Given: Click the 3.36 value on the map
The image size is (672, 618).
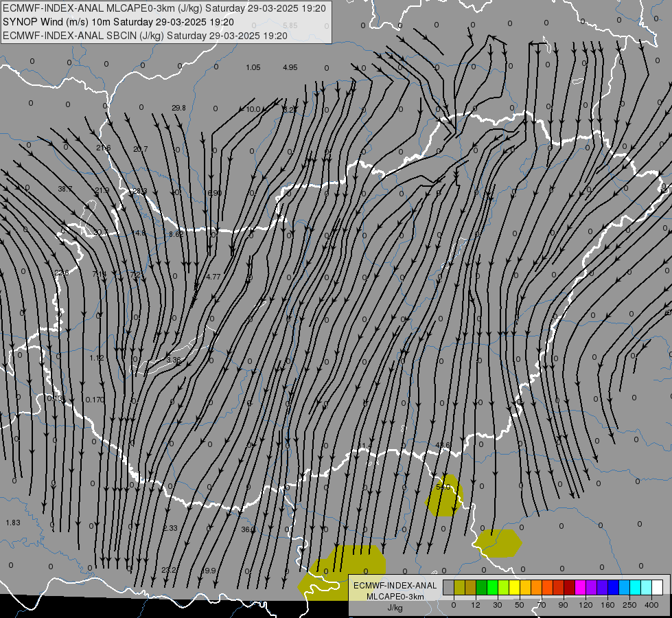Looking at the screenshot, I should pyautogui.click(x=173, y=359).
